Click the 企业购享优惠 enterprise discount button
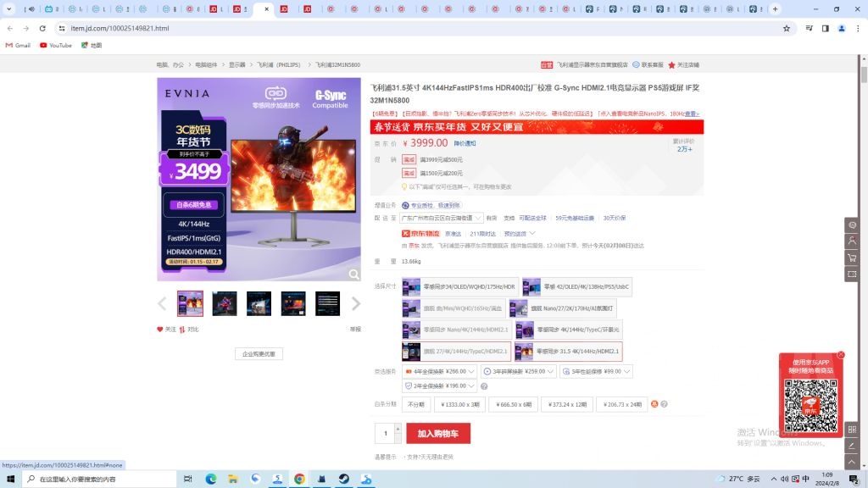Image resolution: width=868 pixels, height=488 pixels. point(260,353)
